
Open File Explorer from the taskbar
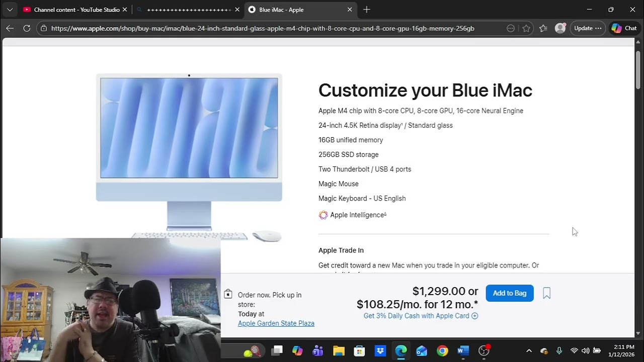pyautogui.click(x=339, y=350)
